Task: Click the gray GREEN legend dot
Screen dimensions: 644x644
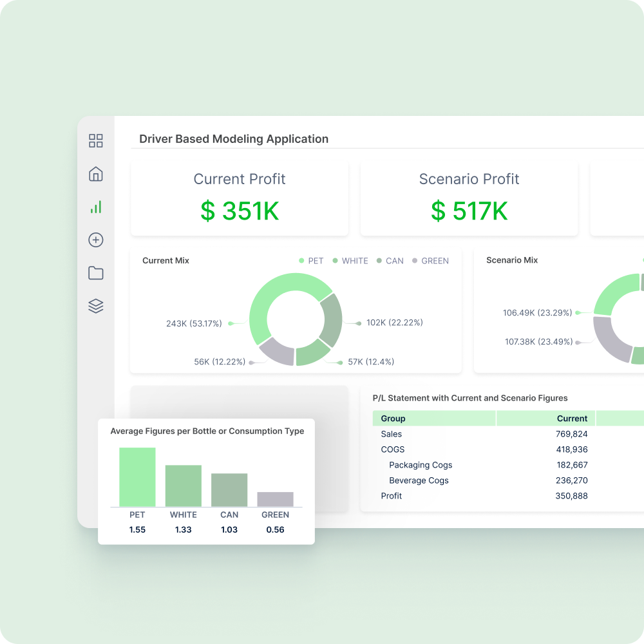Action: (415, 261)
